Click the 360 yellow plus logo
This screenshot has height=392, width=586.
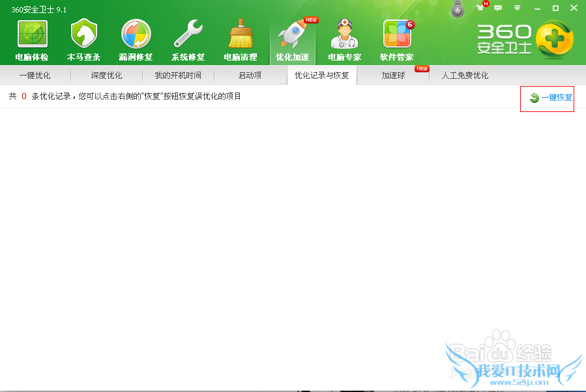click(x=555, y=39)
